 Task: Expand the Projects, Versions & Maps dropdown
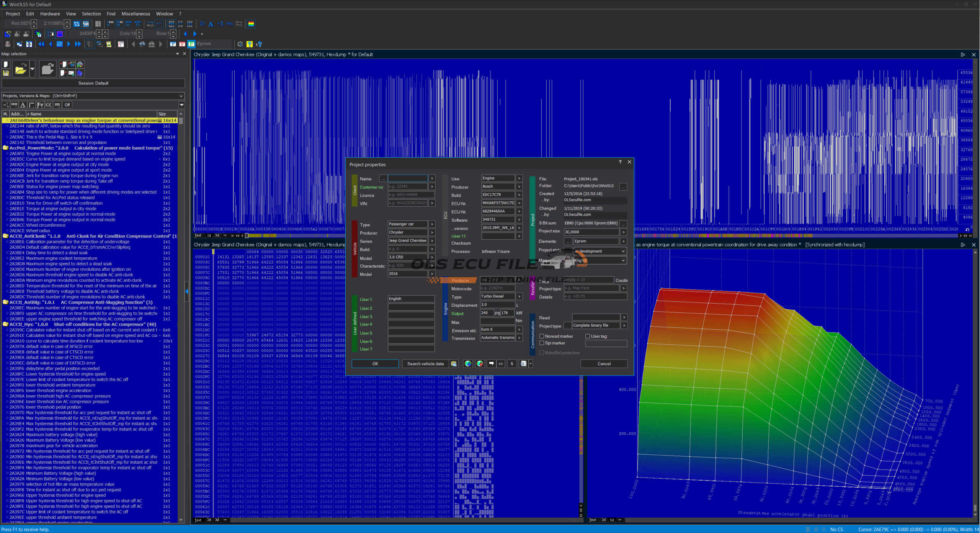181,96
